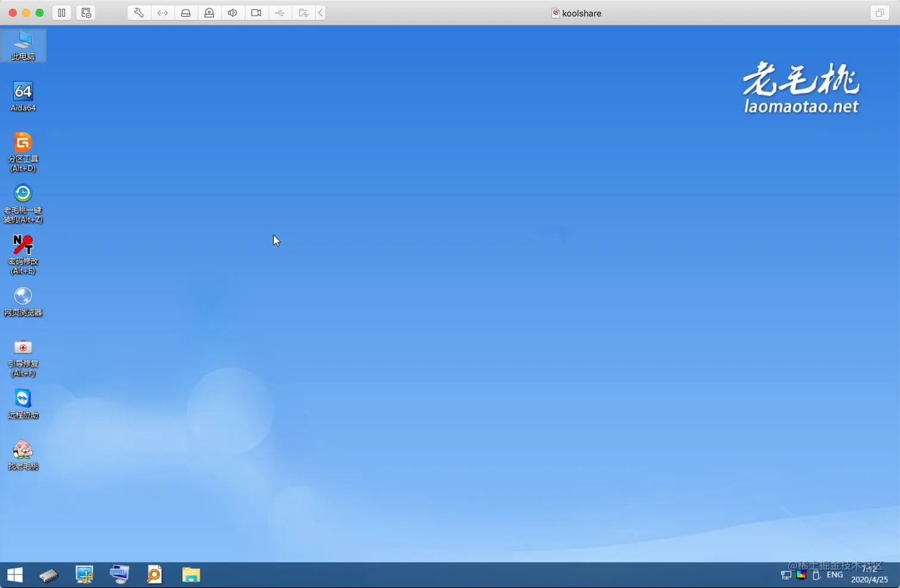This screenshot has width=900, height=588.
Task: Open the memory chip taskbar icon
Action: point(49,576)
